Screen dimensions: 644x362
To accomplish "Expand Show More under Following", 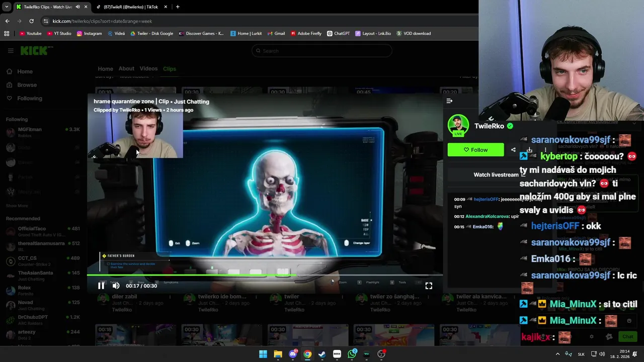I will tap(17, 206).
